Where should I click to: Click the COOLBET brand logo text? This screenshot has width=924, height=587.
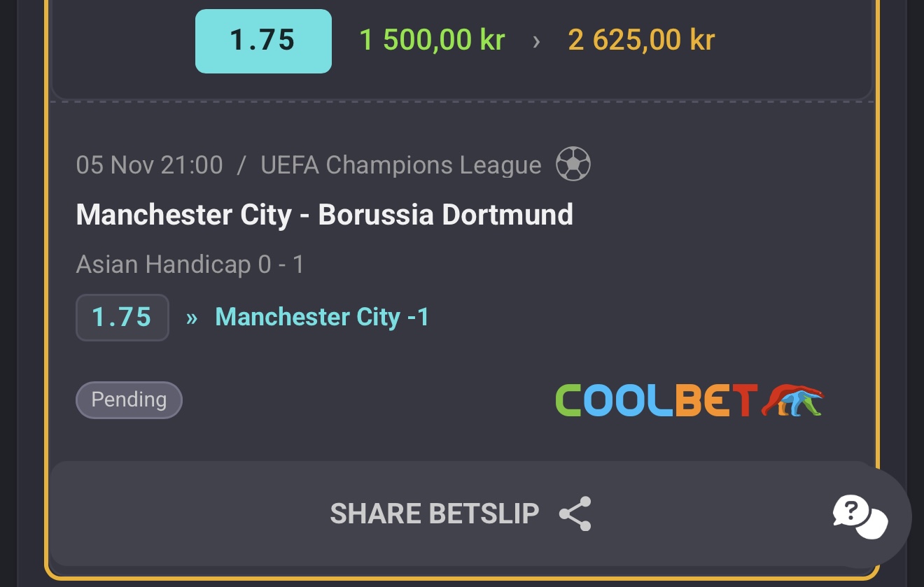(657, 400)
